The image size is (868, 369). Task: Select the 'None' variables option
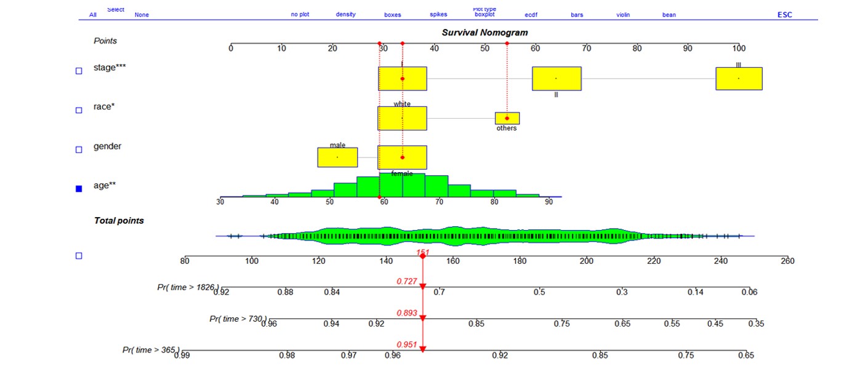tap(142, 15)
